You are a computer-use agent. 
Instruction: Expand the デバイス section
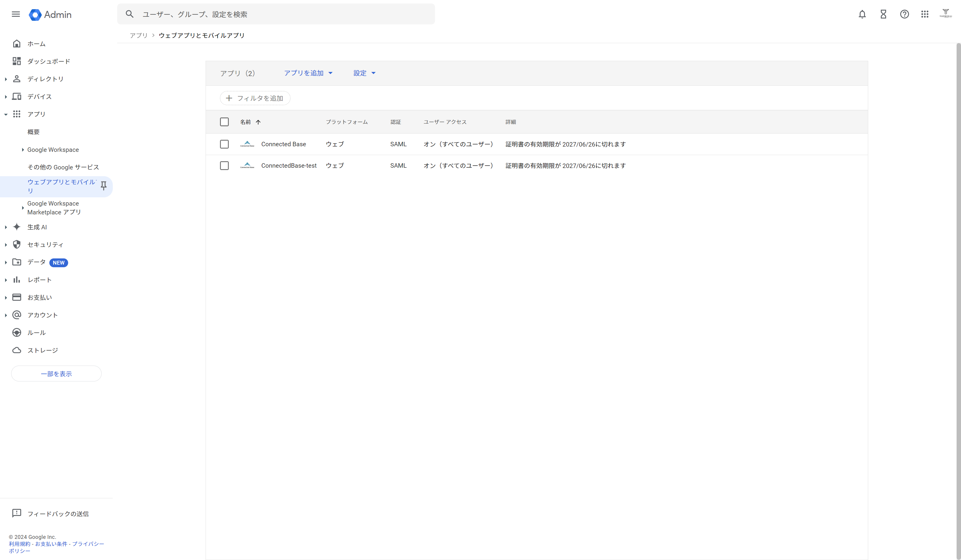point(6,97)
